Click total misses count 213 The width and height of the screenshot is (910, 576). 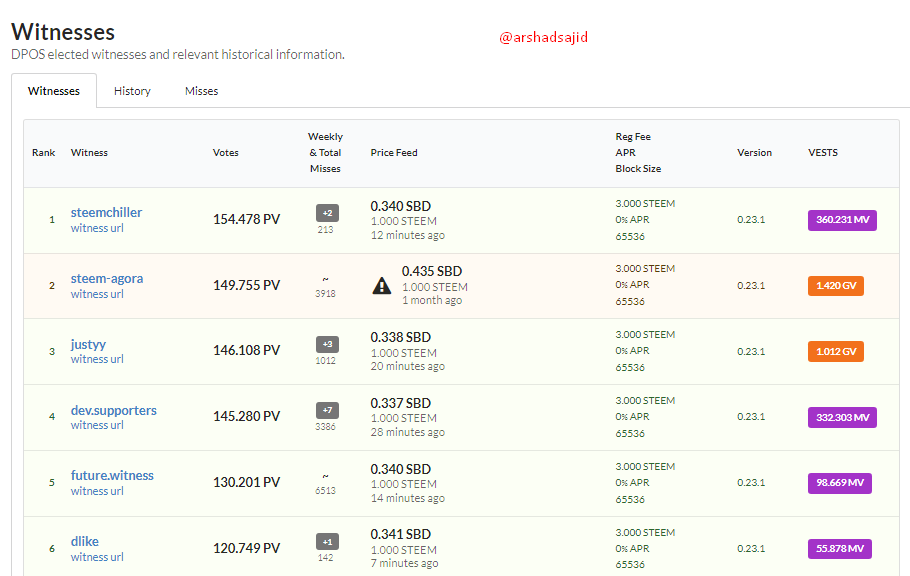tap(326, 230)
